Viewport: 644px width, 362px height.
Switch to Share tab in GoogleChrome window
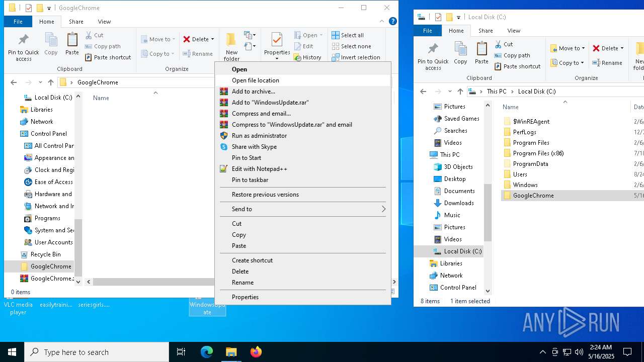(76, 22)
